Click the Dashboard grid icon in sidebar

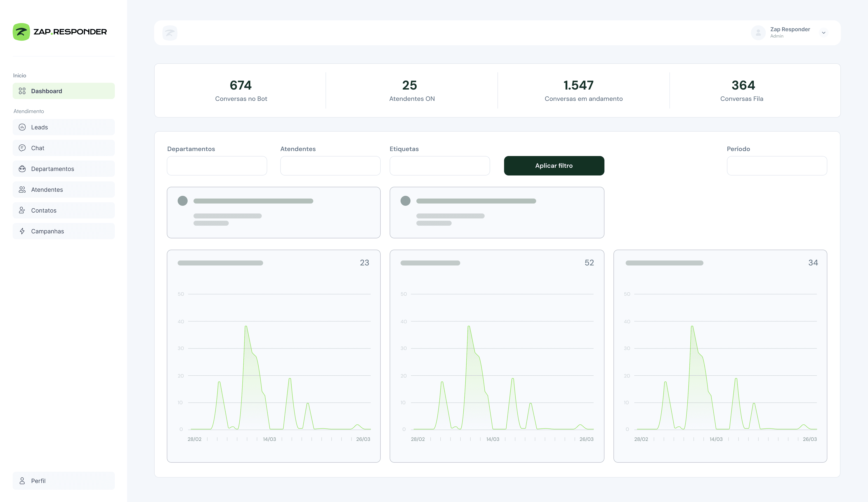click(x=22, y=91)
